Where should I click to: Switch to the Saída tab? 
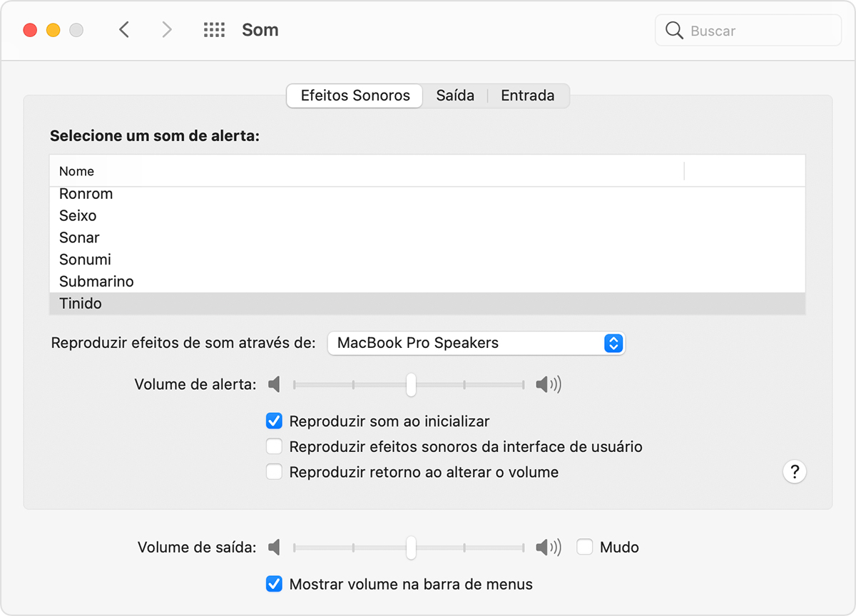click(455, 96)
